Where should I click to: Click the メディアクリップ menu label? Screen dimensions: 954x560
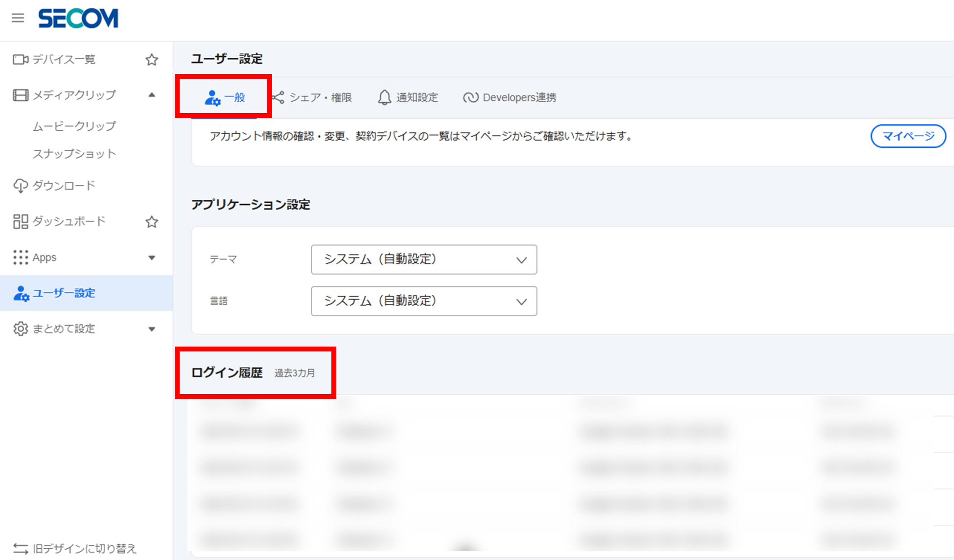(x=74, y=95)
